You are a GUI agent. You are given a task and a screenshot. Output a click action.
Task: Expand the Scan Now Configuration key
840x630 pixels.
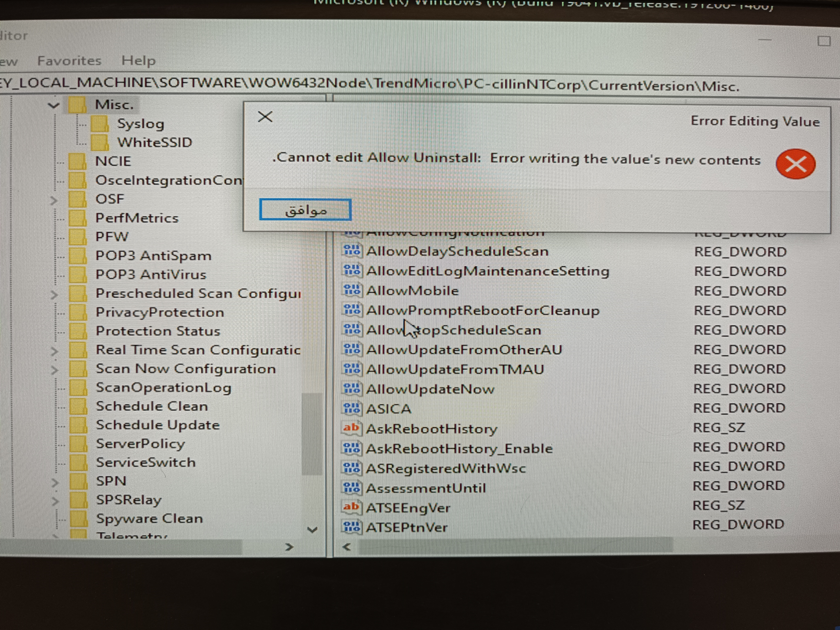(54, 370)
